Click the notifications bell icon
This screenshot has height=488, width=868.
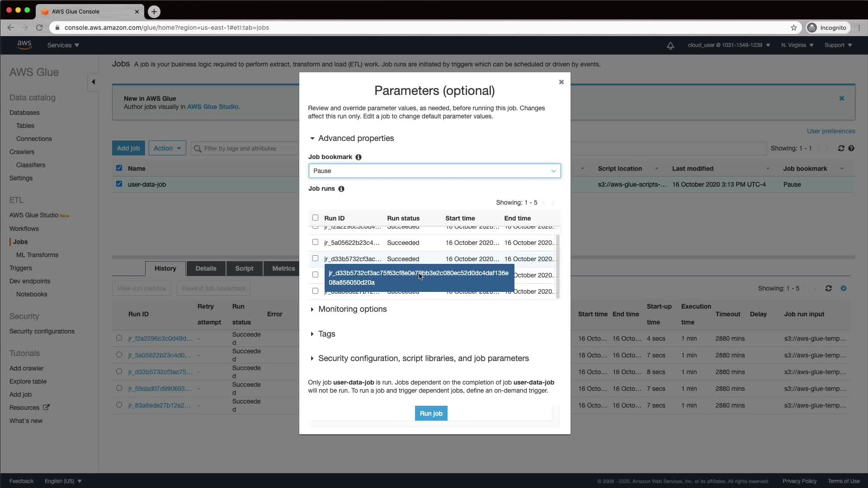[670, 46]
